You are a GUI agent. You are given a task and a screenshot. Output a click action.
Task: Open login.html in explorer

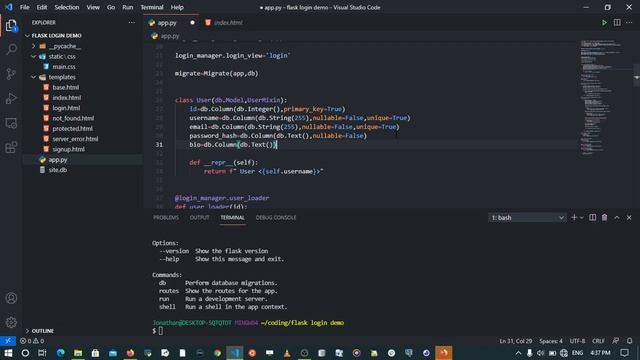pyautogui.click(x=66, y=108)
